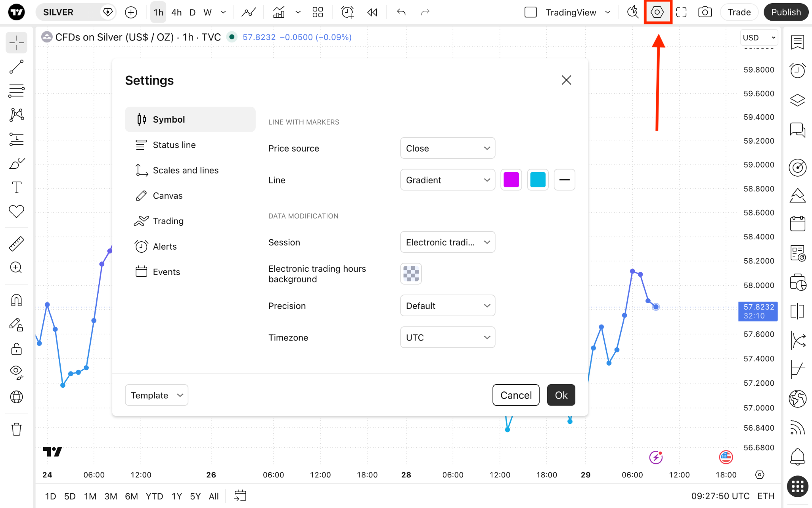
Task: Open the indicators menu
Action: (x=279, y=12)
